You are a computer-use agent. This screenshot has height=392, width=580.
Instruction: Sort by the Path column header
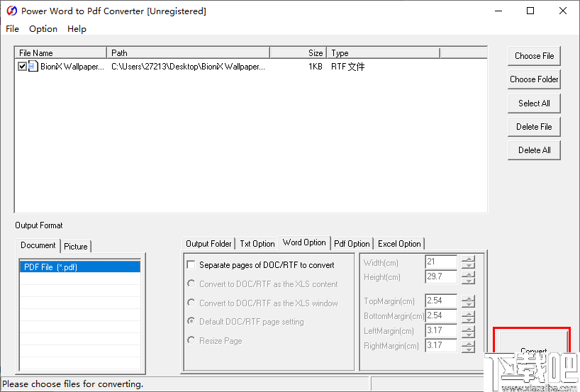tap(189, 53)
